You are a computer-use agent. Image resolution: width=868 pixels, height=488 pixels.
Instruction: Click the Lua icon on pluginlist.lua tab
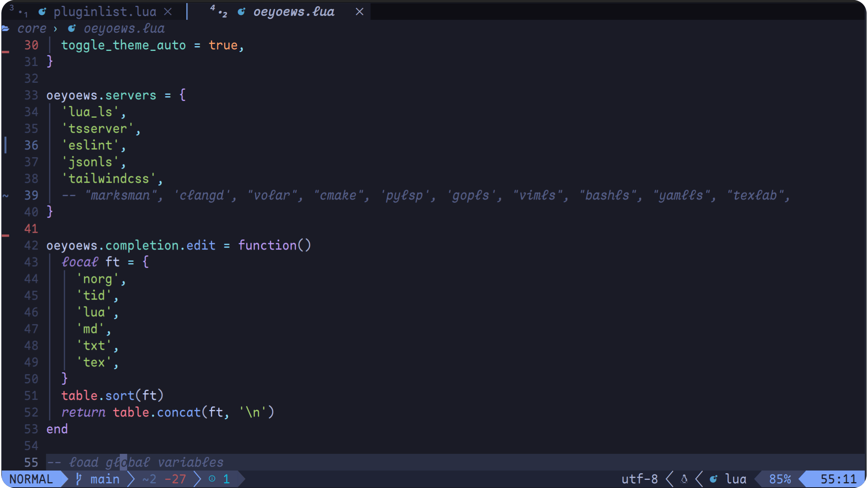42,12
